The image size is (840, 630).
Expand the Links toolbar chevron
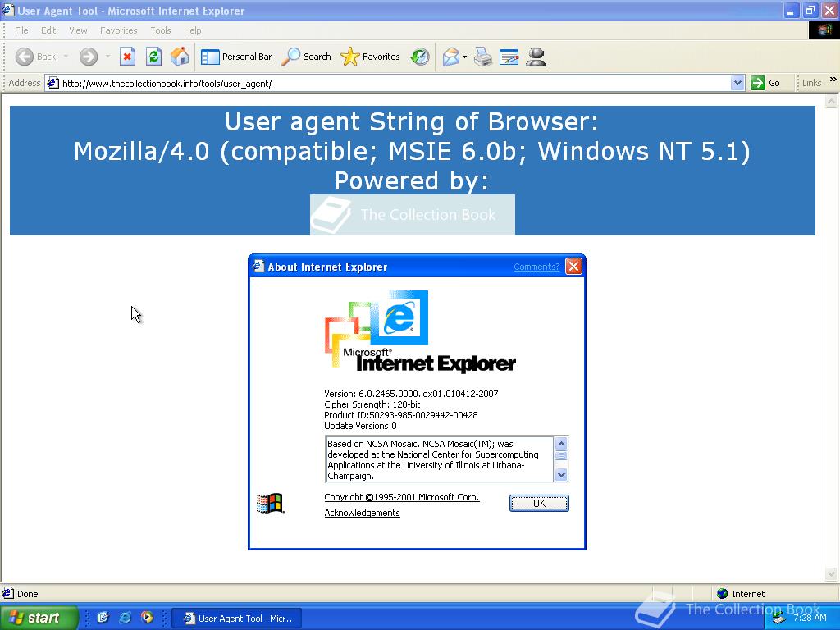coord(833,80)
